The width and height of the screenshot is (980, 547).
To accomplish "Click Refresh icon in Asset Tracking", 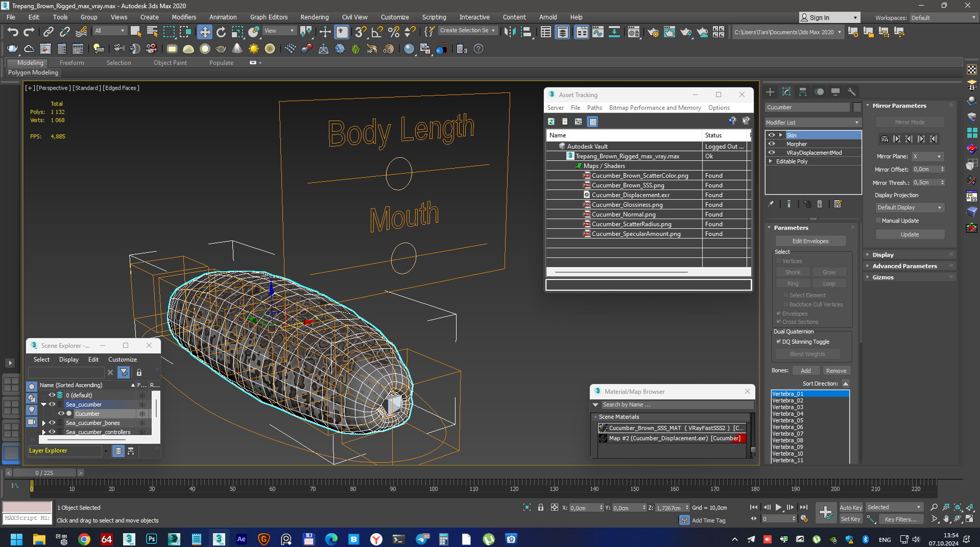I will [x=551, y=122].
